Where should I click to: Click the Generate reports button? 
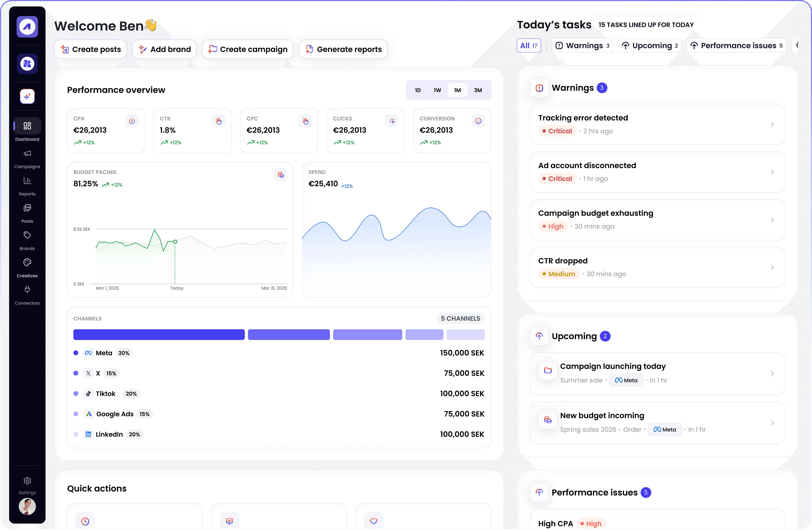click(343, 49)
